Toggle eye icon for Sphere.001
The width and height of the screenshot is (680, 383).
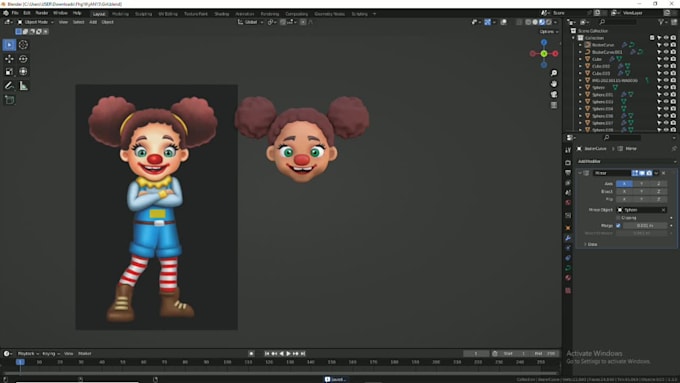(x=666, y=95)
